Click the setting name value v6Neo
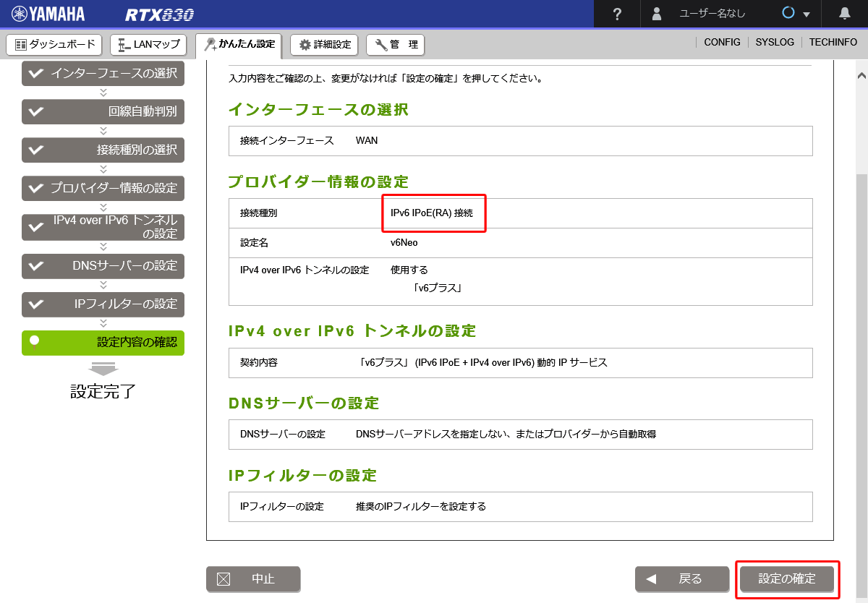 click(x=404, y=243)
